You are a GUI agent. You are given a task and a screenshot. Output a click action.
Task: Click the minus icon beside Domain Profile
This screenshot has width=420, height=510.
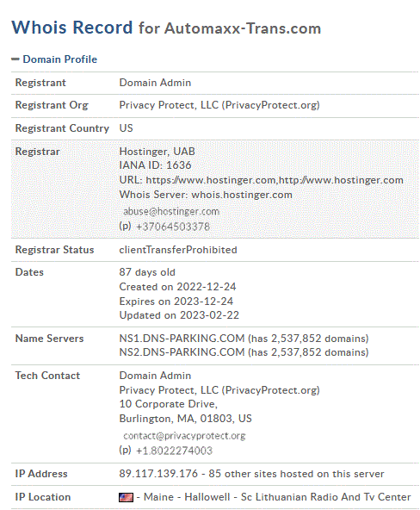(x=15, y=59)
